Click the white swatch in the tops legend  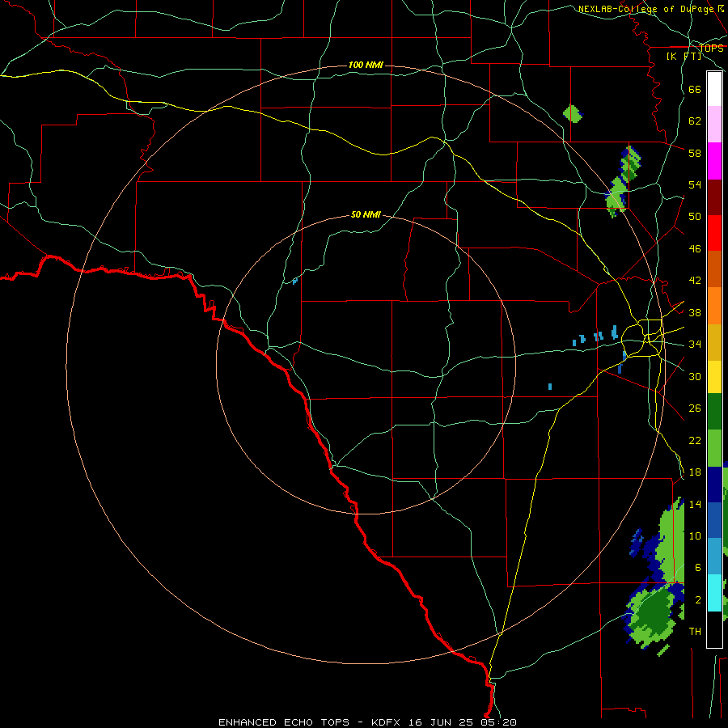click(x=714, y=89)
